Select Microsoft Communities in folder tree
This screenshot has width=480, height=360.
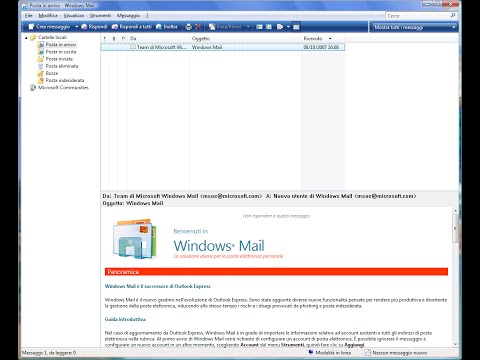[x=63, y=87]
